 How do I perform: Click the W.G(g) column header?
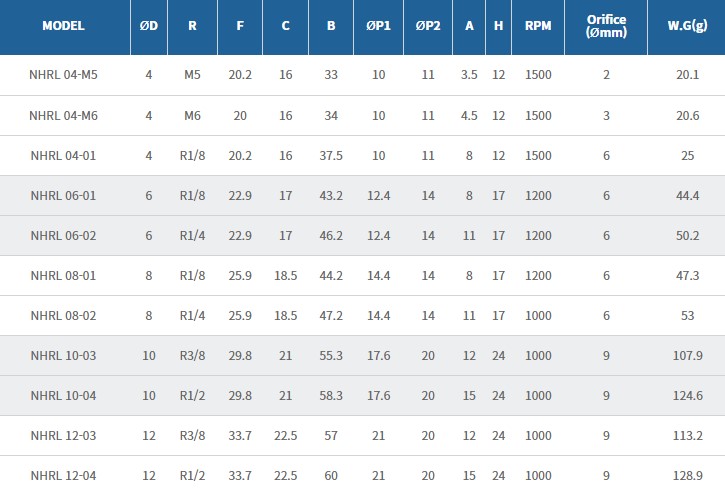click(x=687, y=26)
